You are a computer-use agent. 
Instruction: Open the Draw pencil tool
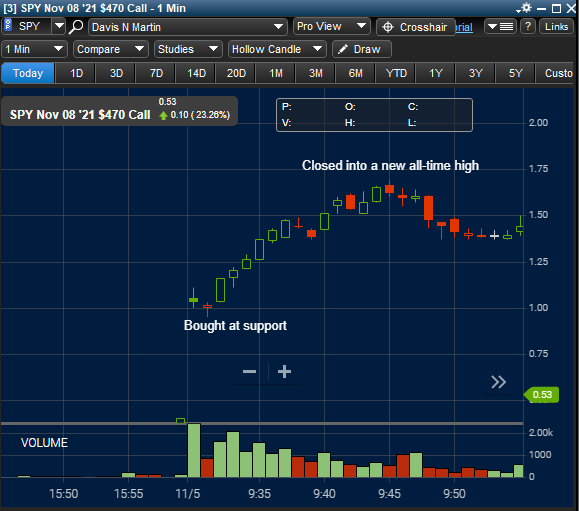click(x=362, y=49)
